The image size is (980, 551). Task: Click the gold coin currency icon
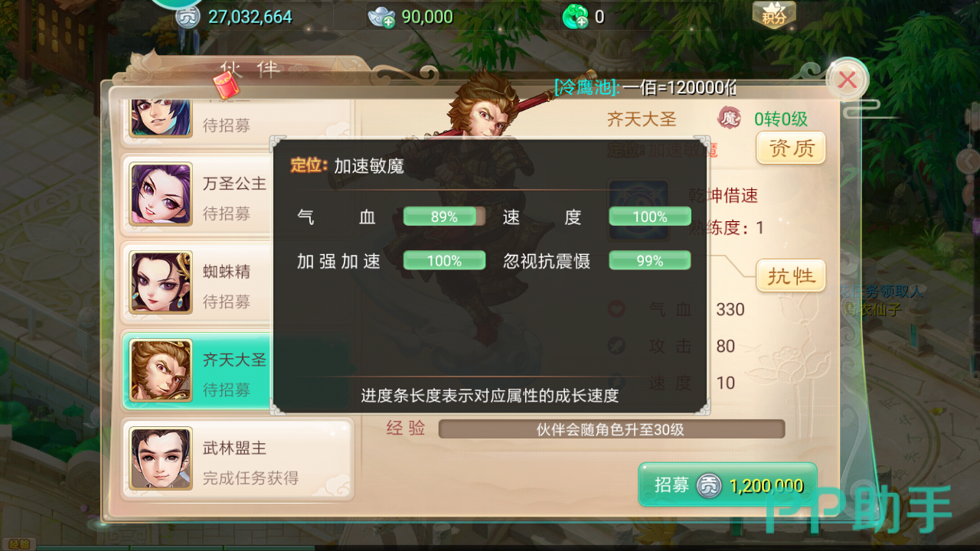[188, 16]
